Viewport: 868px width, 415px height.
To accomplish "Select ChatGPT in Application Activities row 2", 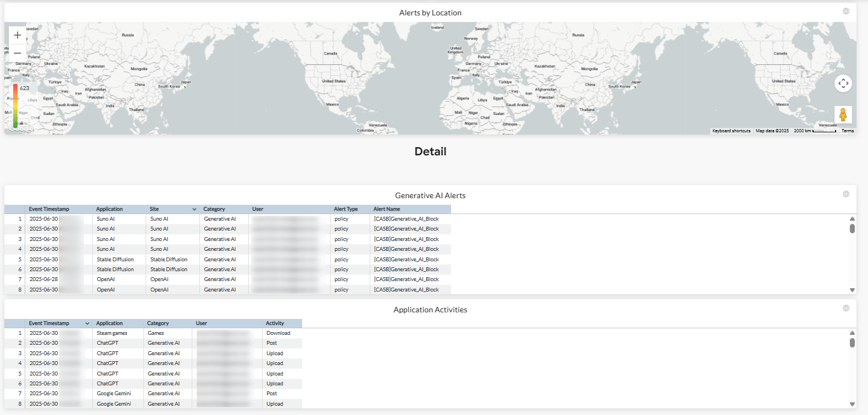I will click(108, 343).
